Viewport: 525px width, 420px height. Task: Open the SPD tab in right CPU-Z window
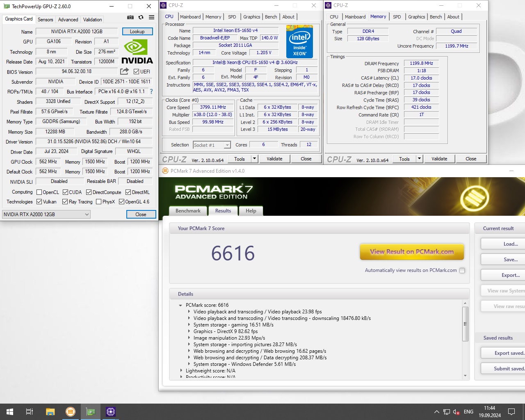tap(397, 17)
